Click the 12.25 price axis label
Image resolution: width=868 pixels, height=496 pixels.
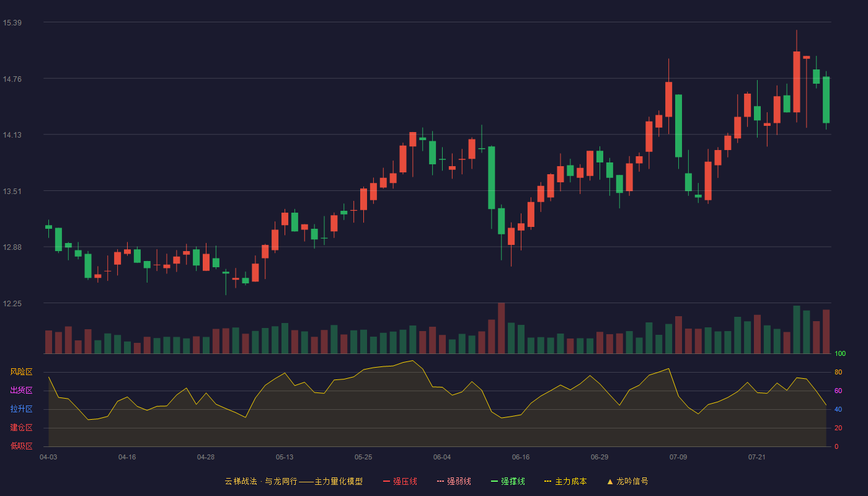click(12, 304)
